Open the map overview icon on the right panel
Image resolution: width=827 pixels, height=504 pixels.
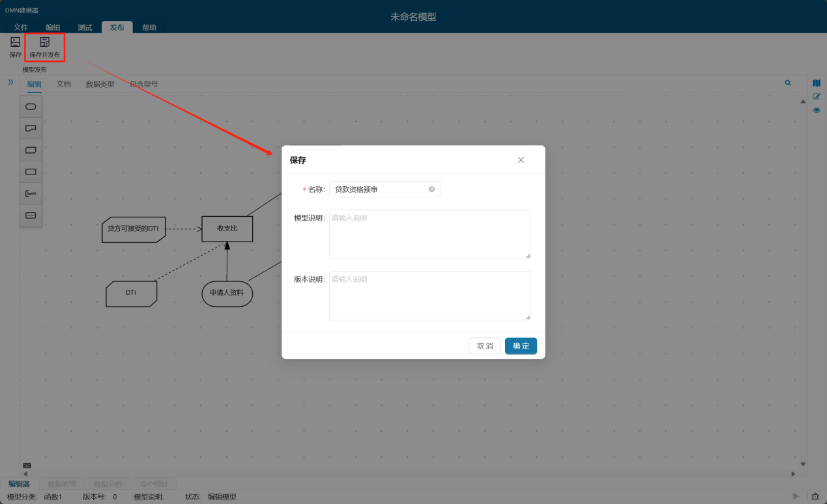817,83
